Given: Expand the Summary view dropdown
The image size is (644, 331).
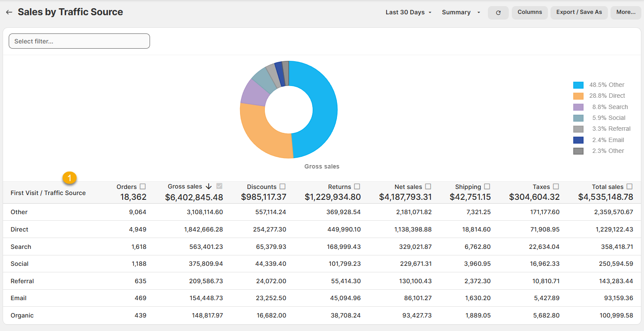Looking at the screenshot, I should (460, 12).
